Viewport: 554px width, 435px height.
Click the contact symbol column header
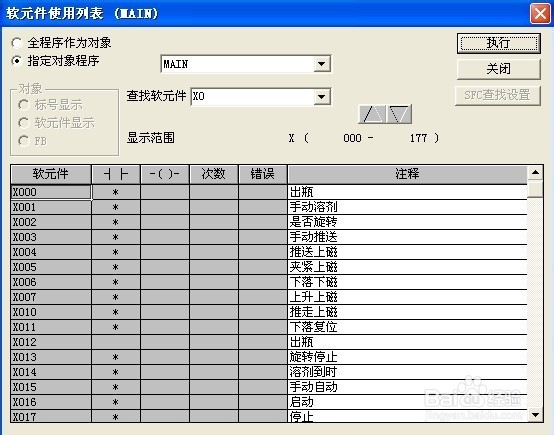point(116,174)
